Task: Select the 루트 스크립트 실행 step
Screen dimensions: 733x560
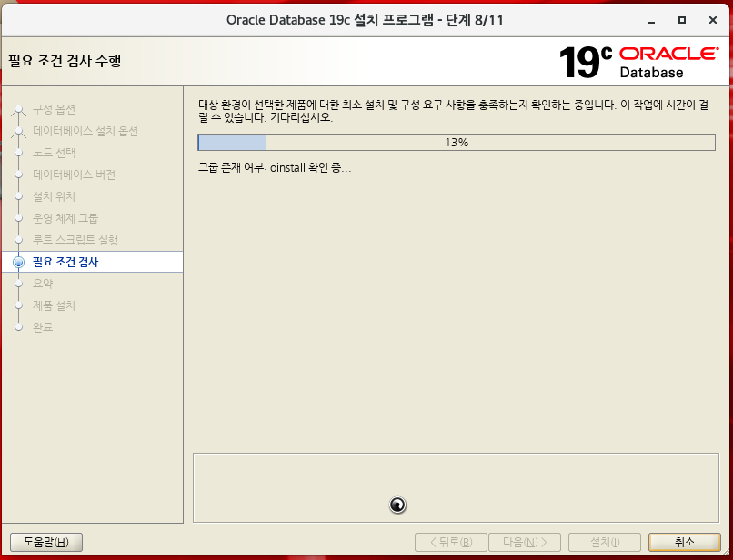Action: (x=75, y=240)
